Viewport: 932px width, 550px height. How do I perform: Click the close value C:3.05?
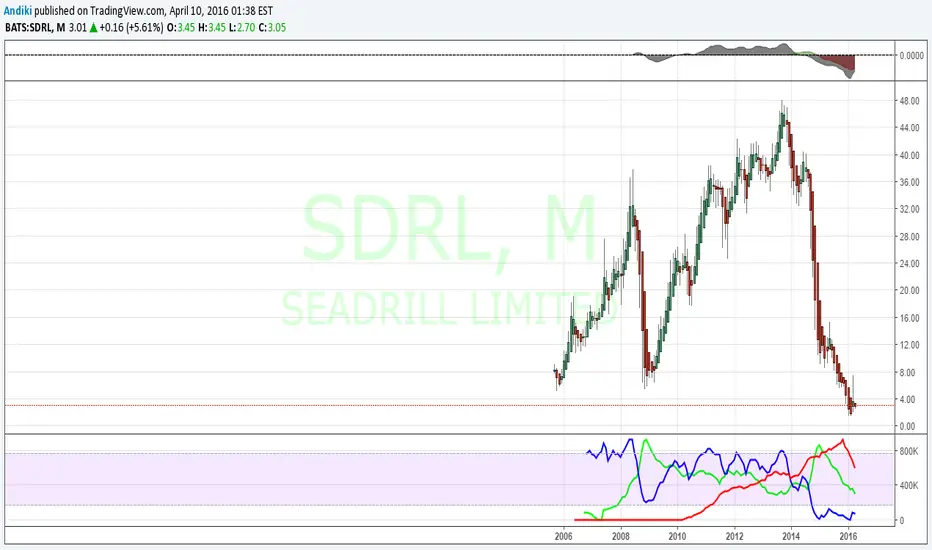pos(272,27)
